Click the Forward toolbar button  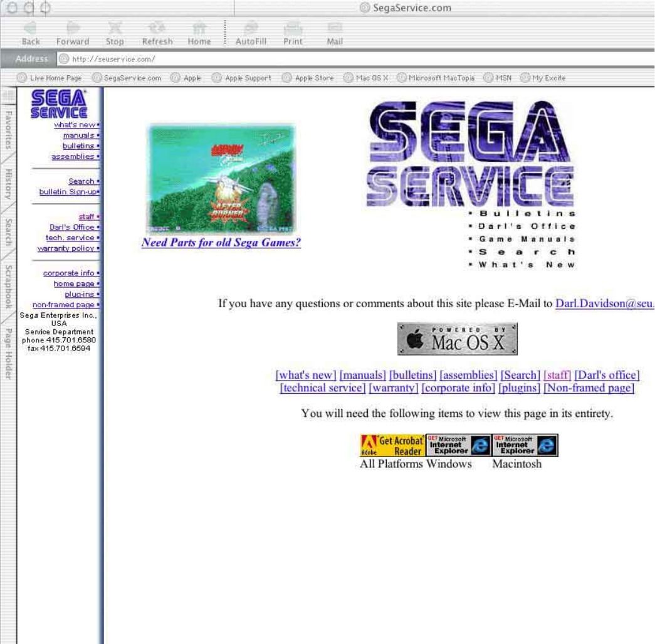[73, 33]
